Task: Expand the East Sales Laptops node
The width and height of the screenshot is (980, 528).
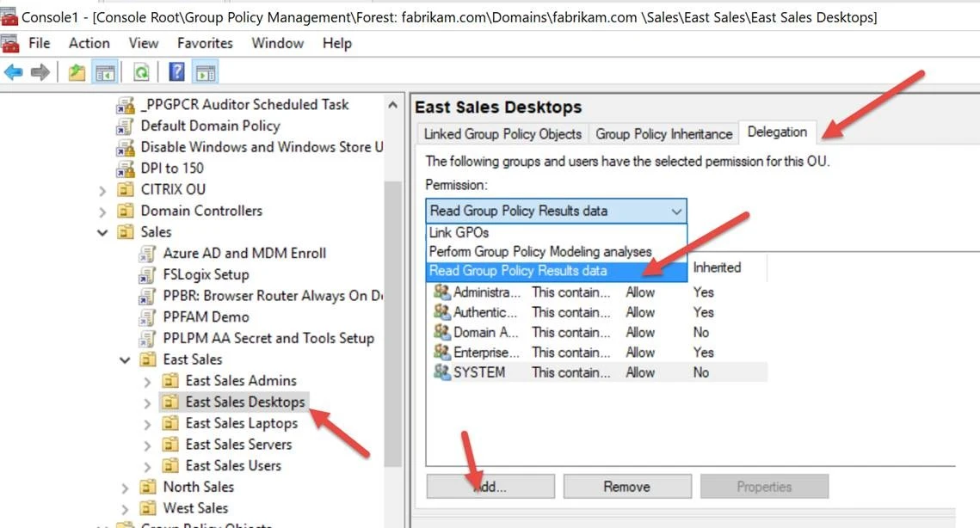Action: pos(148,423)
